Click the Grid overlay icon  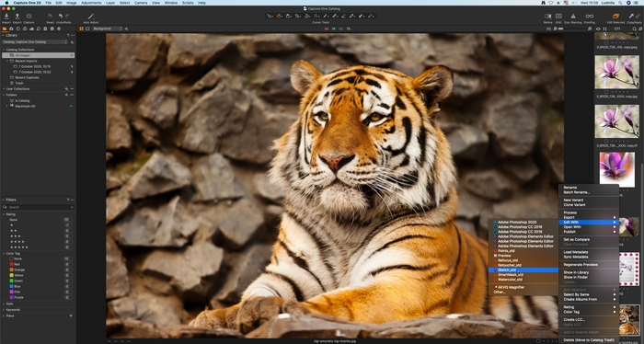(x=558, y=16)
